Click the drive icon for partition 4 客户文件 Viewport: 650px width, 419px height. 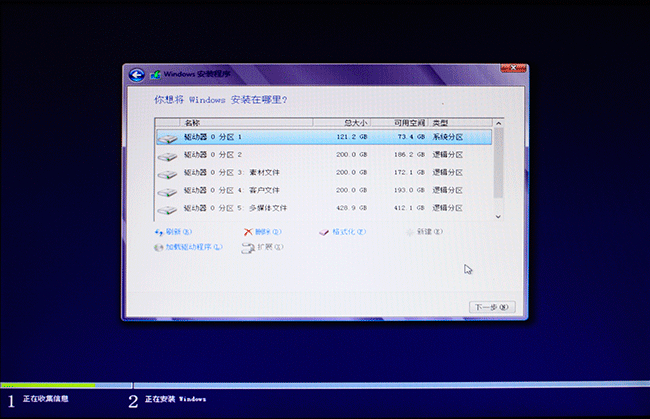(x=167, y=192)
